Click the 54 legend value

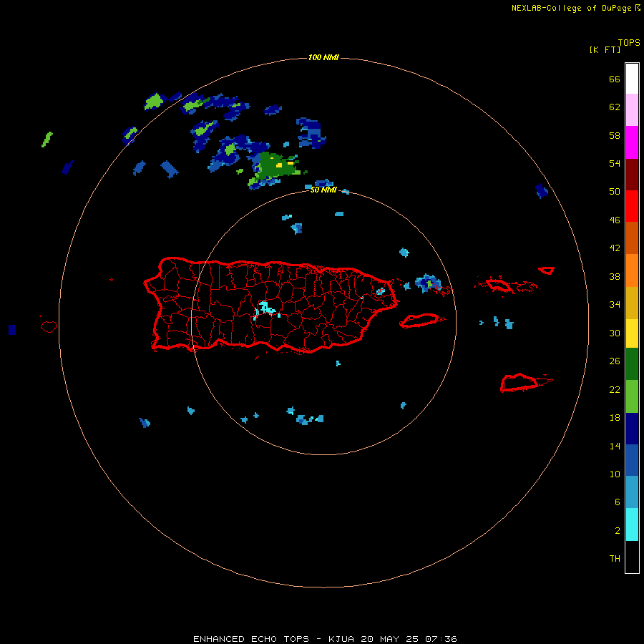(x=615, y=163)
